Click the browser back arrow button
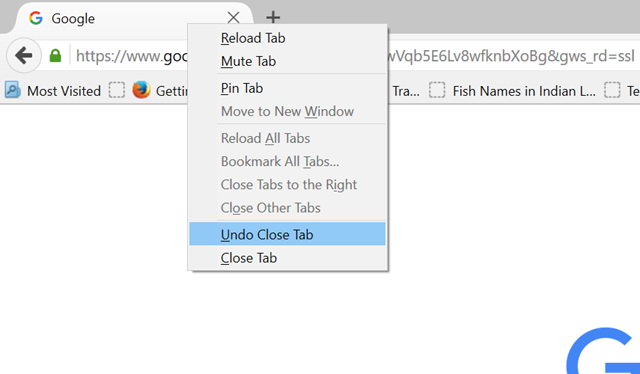 (24, 56)
